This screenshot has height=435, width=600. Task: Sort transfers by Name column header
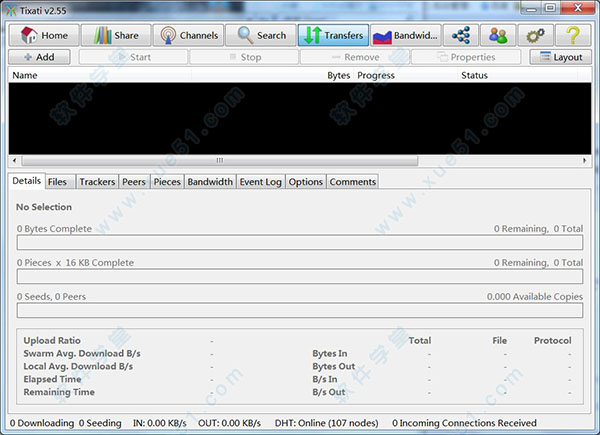point(25,75)
